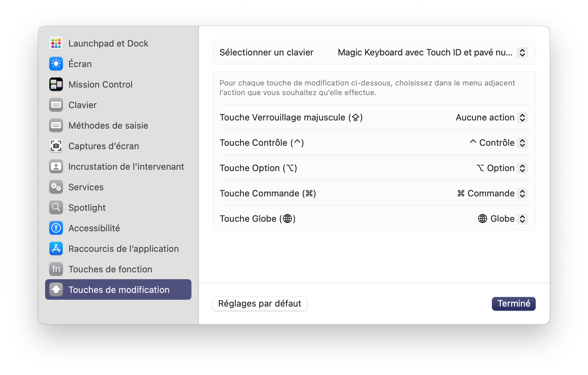This screenshot has height=375, width=588.
Task: Click the Réglages par défaut button
Action: tap(260, 304)
